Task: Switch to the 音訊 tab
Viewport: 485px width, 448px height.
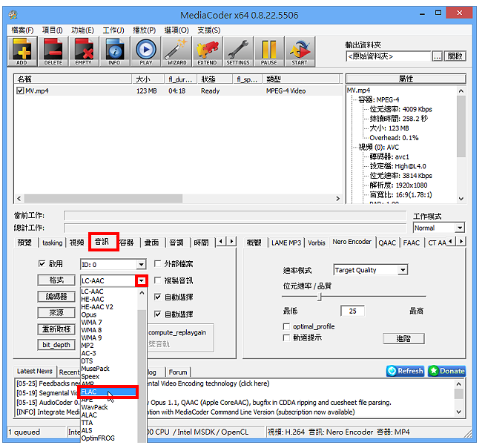Action: (x=102, y=242)
